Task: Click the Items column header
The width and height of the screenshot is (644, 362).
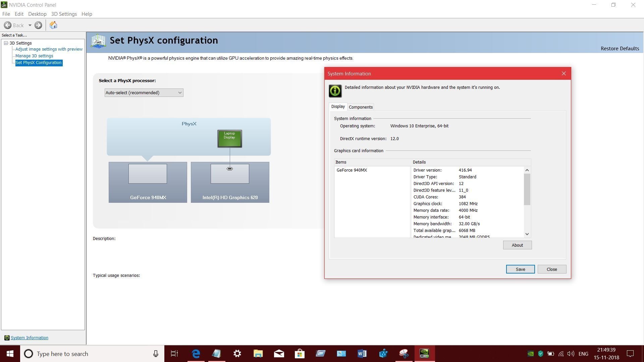Action: [x=372, y=162]
